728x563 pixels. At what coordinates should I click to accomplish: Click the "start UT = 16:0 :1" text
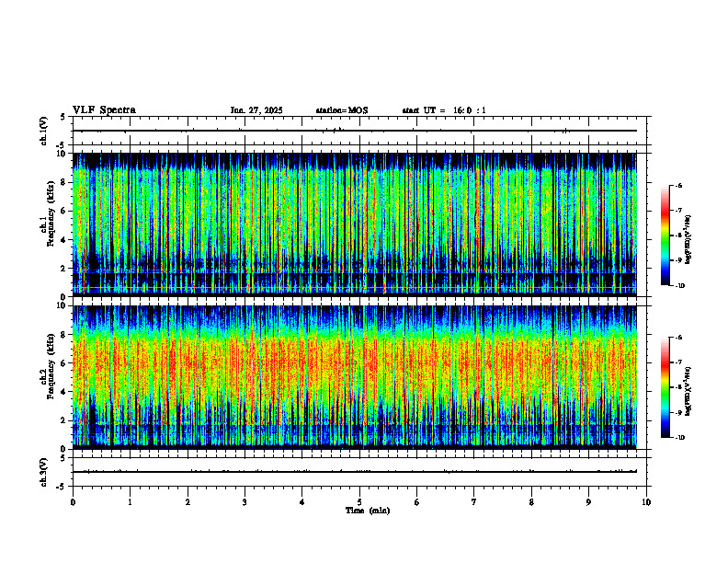tap(444, 110)
